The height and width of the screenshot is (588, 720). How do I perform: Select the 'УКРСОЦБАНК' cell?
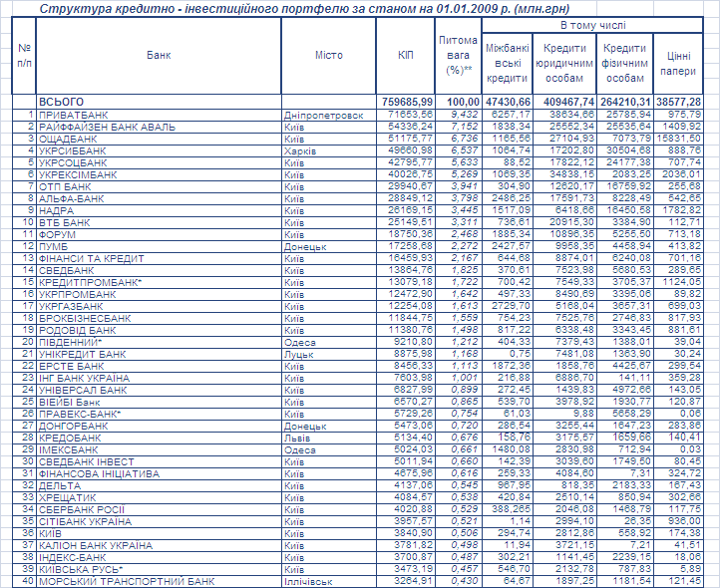pos(159,162)
